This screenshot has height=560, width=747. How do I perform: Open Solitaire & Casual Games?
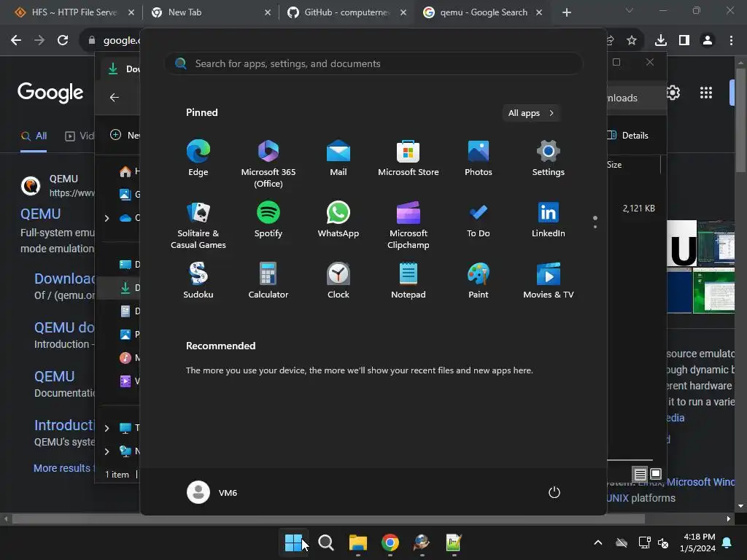pyautogui.click(x=198, y=225)
